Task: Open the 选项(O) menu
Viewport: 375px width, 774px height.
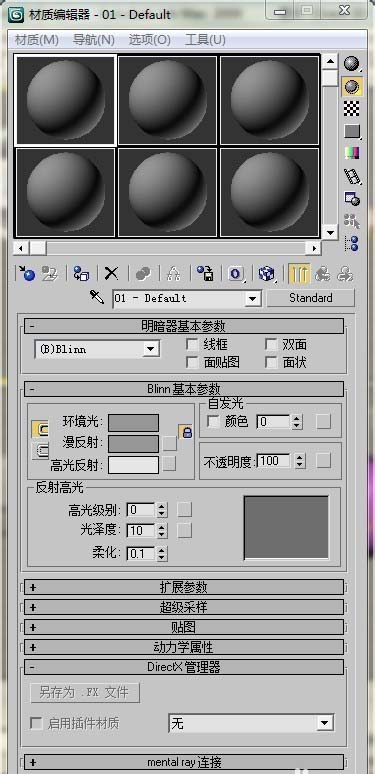Action: tap(150, 40)
